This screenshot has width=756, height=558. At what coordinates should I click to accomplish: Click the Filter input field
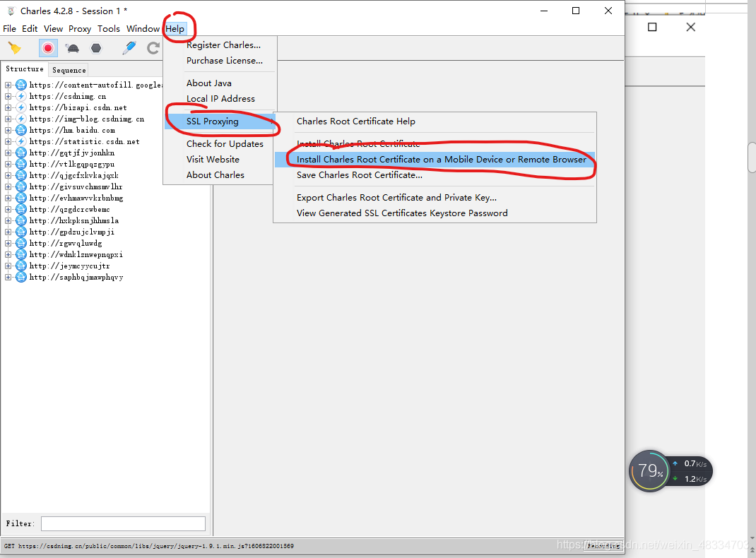[123, 523]
